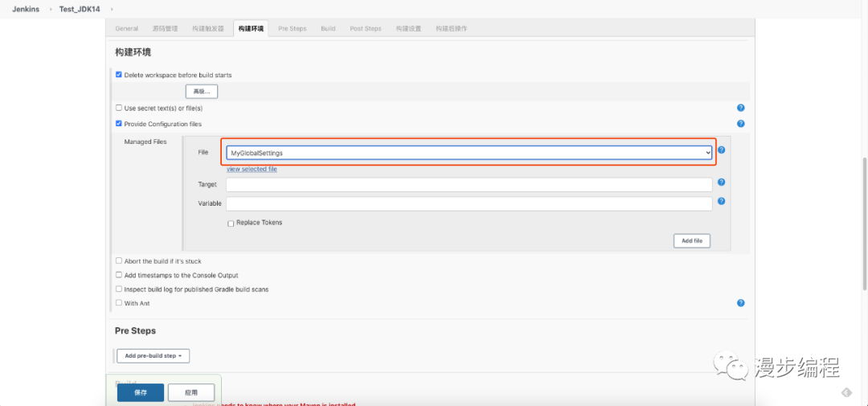
Task: Open help for Provide Configuration files
Action: tap(741, 124)
